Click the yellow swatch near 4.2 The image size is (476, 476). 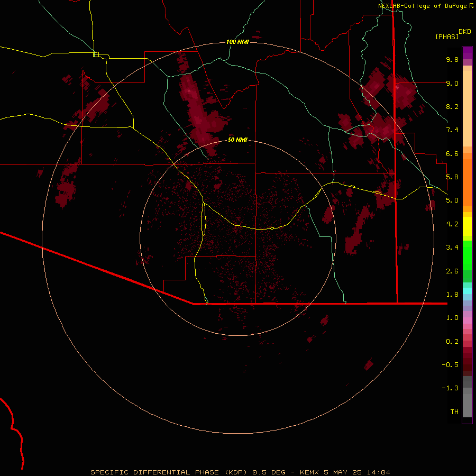[x=467, y=226]
